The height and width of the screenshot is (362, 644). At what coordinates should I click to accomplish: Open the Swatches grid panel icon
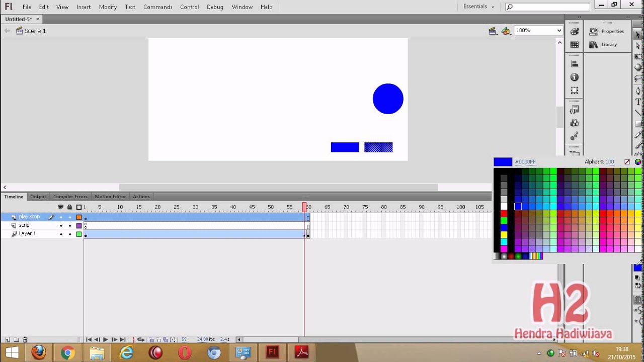coord(574,44)
